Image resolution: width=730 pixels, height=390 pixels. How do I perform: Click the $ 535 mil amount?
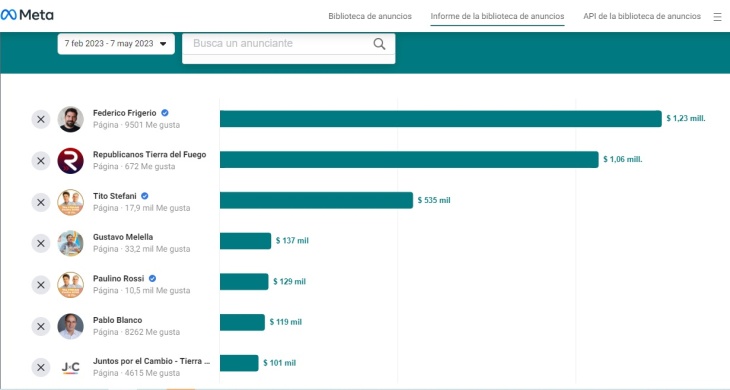(434, 200)
